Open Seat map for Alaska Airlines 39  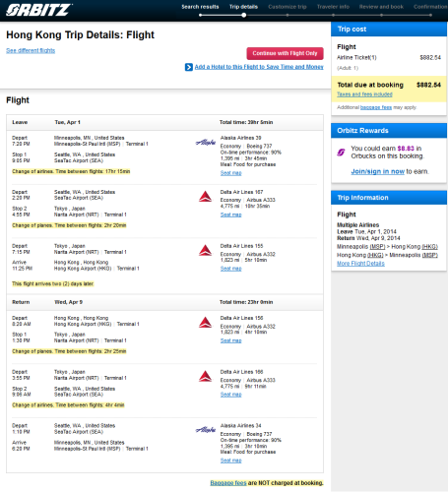[230, 173]
